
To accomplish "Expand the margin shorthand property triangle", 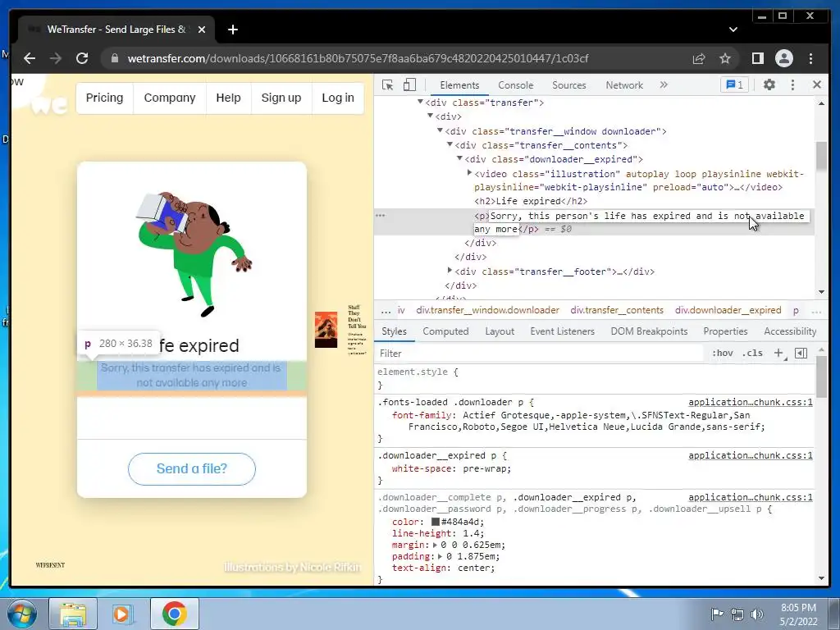I will click(x=436, y=545).
